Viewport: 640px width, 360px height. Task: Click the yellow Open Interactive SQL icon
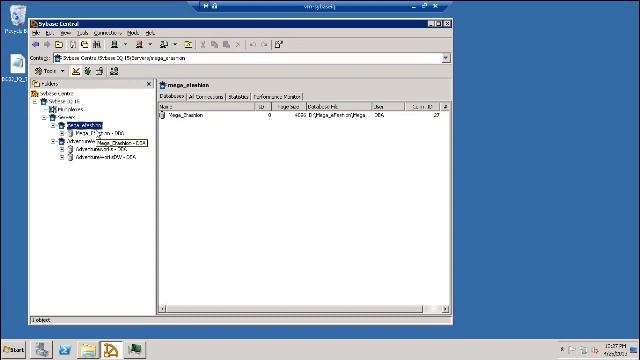[x=188, y=44]
